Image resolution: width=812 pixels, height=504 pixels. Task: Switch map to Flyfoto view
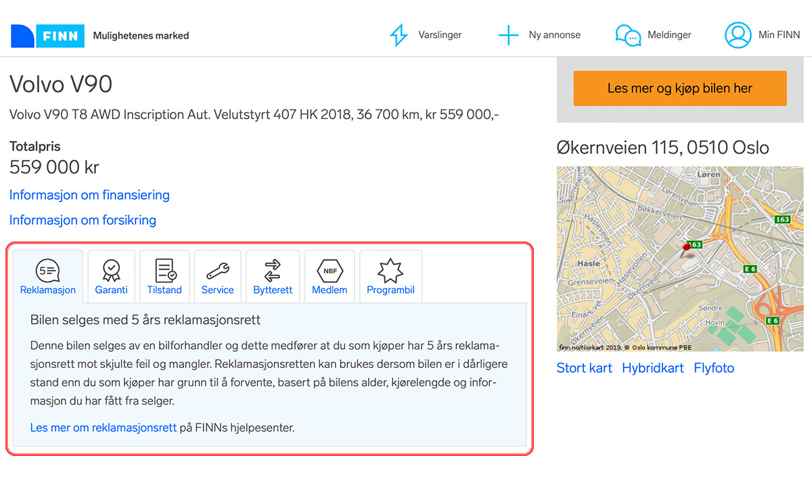[714, 367]
